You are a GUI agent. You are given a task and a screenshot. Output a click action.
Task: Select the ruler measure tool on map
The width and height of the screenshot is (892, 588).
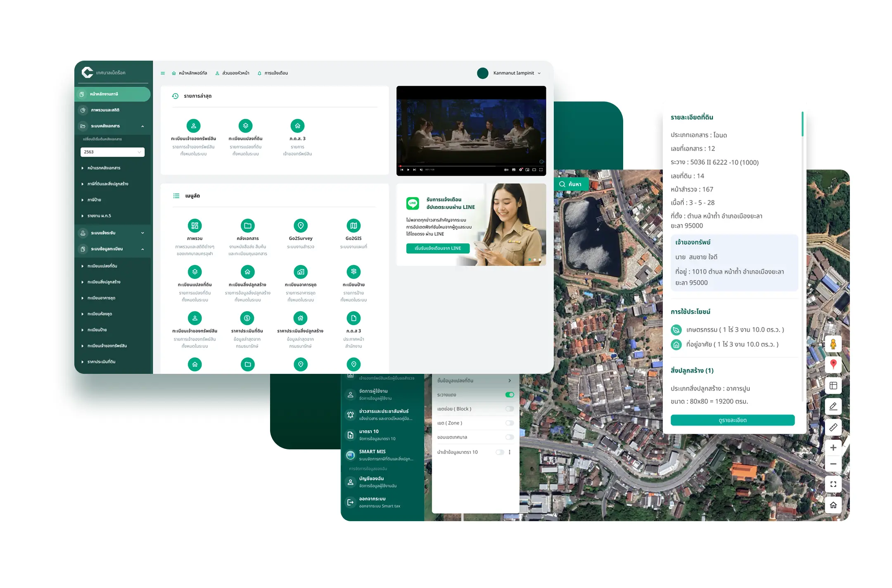click(x=833, y=427)
